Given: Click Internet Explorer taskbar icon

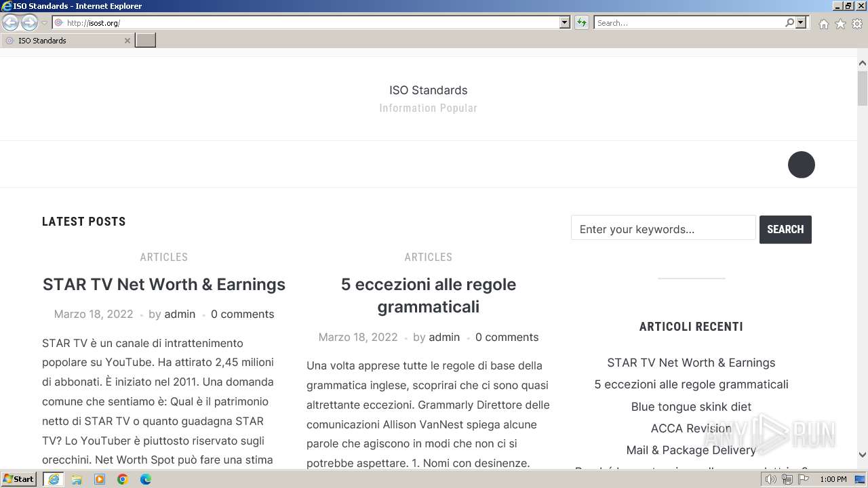Looking at the screenshot, I should [53, 479].
